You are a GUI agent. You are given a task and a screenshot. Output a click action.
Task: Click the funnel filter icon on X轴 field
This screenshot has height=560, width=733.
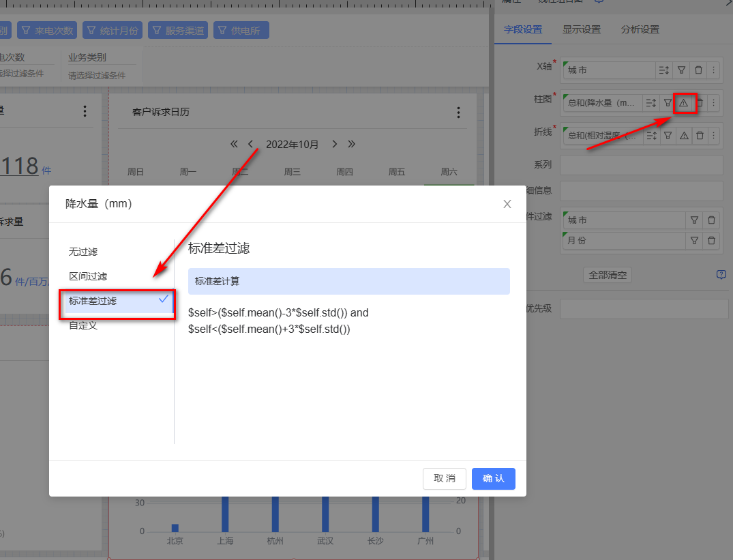pos(680,70)
